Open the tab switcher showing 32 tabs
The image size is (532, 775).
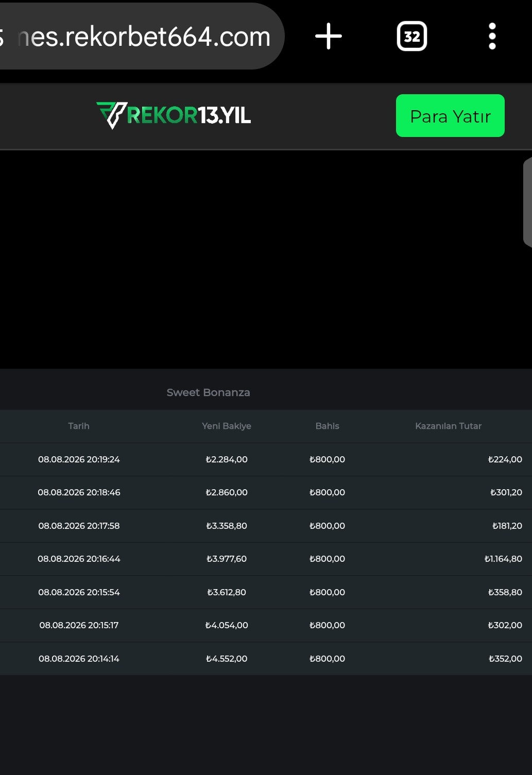pos(412,36)
